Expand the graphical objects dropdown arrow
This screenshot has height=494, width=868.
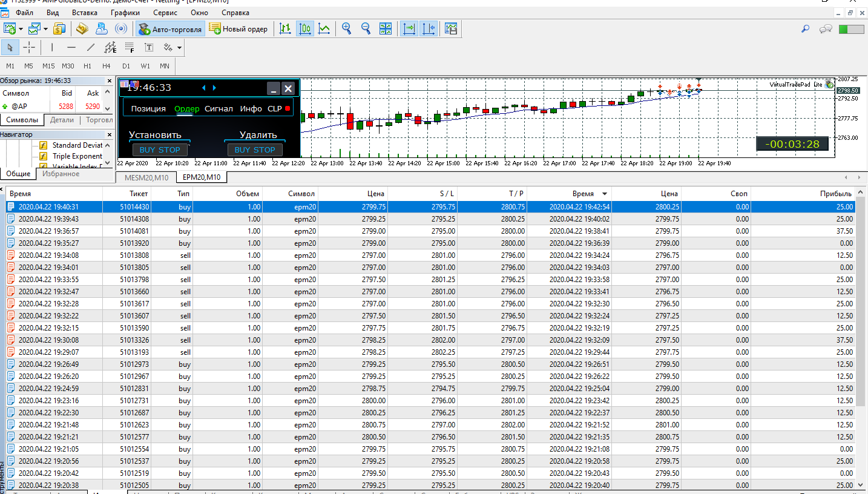click(x=180, y=48)
